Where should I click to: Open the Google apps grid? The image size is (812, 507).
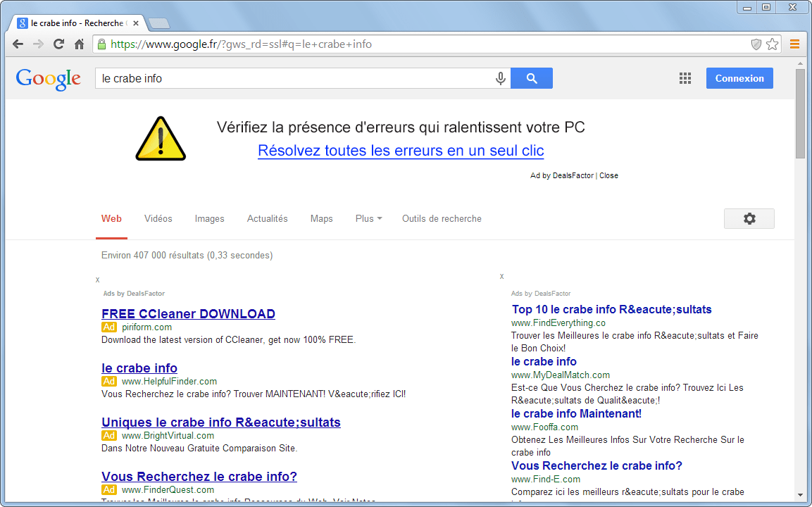[685, 78]
